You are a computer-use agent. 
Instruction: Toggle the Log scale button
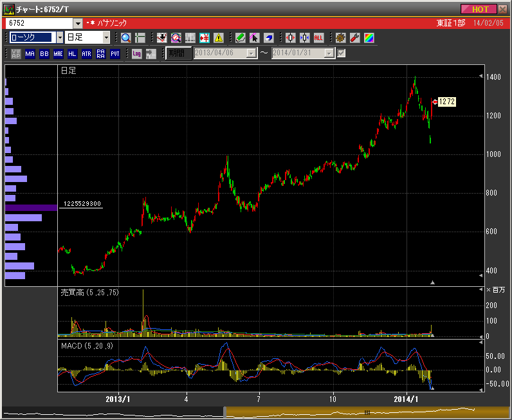[136, 54]
